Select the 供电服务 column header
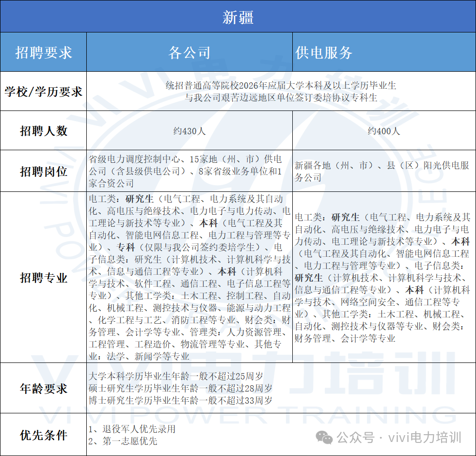 click(x=324, y=52)
